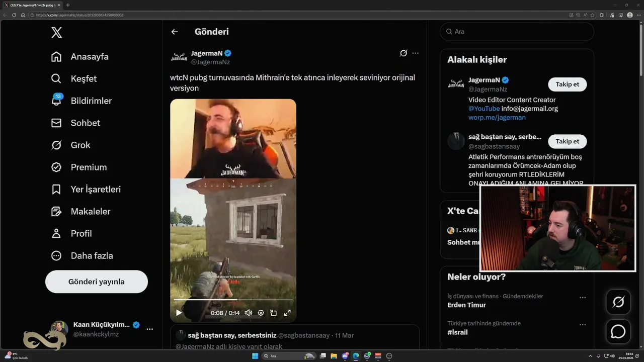Open browser settings and more menu

639,15
